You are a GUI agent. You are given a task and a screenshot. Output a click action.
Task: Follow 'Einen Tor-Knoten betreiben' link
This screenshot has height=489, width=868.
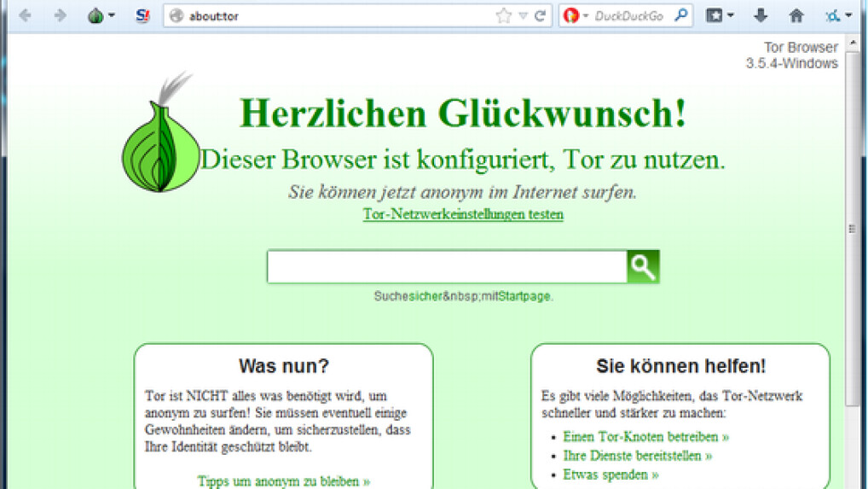(645, 436)
